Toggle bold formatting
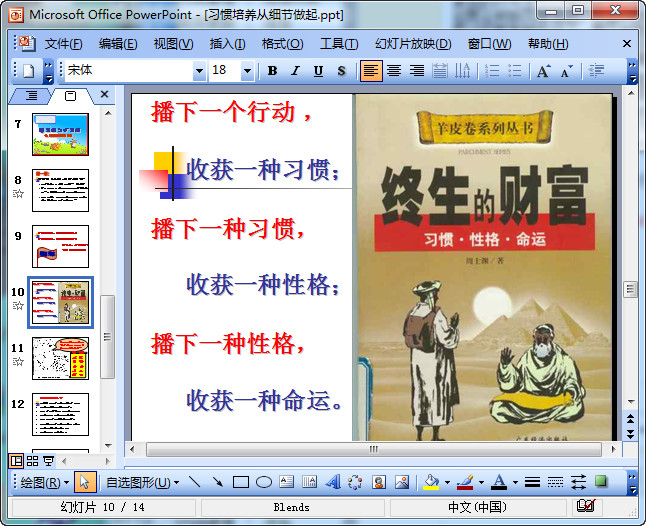Viewport: 646px width, 526px height. pyautogui.click(x=272, y=71)
